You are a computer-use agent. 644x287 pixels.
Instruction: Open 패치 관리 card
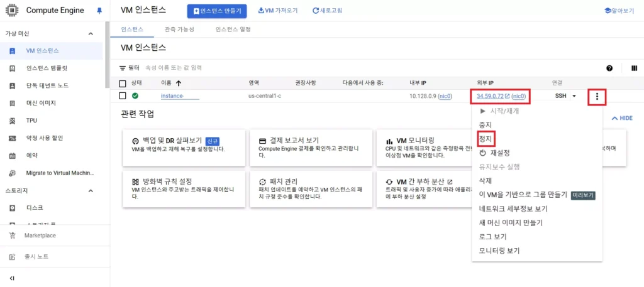tap(311, 190)
